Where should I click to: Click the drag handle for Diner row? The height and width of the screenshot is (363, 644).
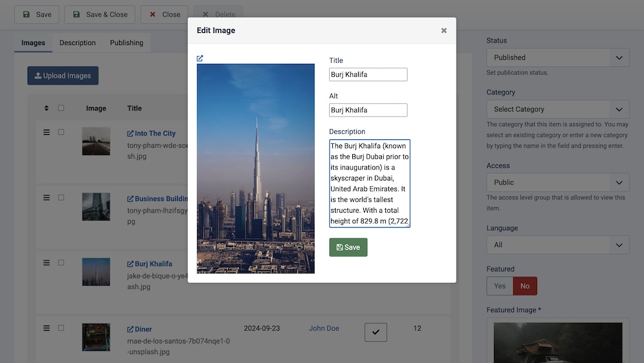pyautogui.click(x=46, y=328)
